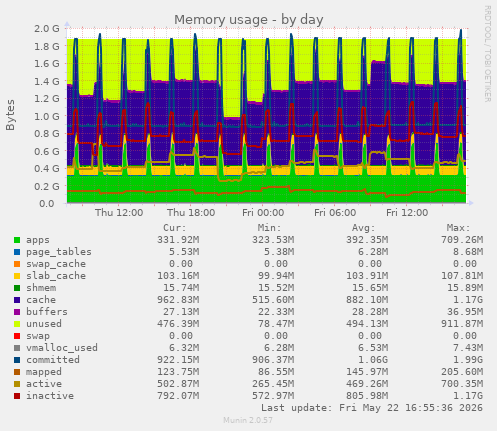Click the 'Munin 2.0.57' footer text
This screenshot has height=431, width=497.
click(x=248, y=420)
